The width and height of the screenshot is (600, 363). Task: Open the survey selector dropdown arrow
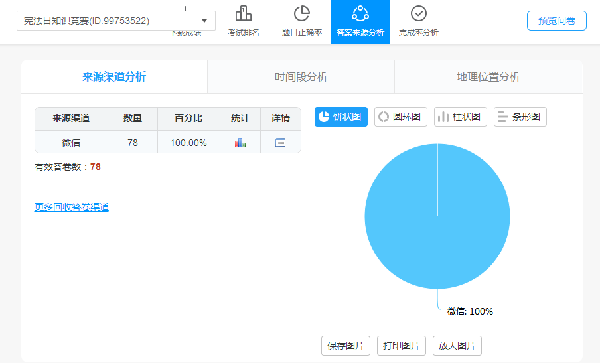click(x=204, y=21)
